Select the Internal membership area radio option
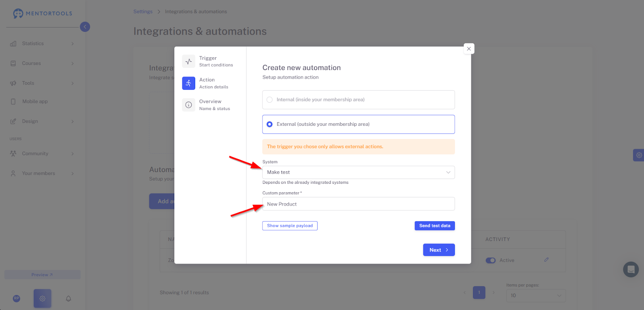Viewport: 644px width, 310px height. point(359,100)
